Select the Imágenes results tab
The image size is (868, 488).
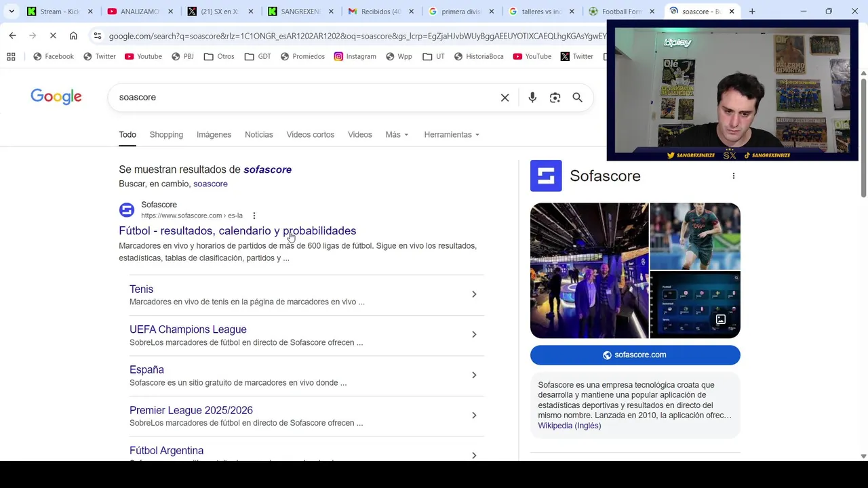(214, 135)
